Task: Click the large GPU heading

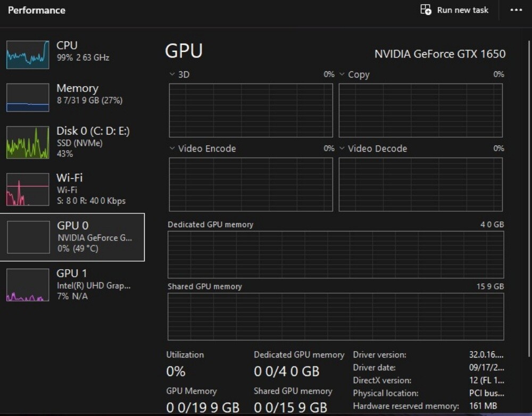Action: [184, 51]
